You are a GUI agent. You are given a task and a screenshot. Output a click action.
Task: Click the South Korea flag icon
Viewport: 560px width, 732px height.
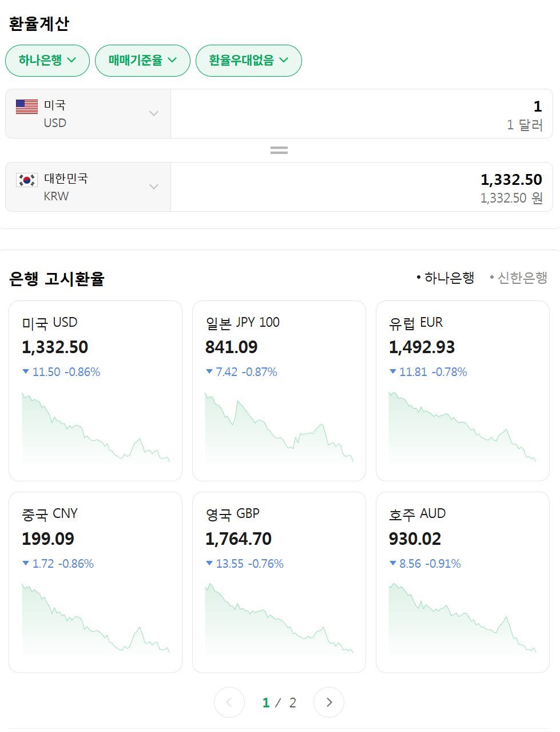coord(27,180)
